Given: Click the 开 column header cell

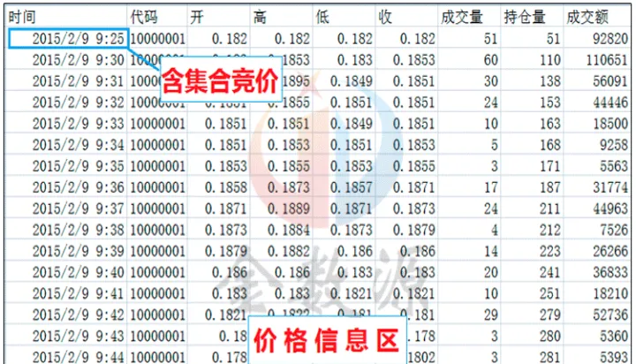Looking at the screenshot, I should pyautogui.click(x=219, y=18).
